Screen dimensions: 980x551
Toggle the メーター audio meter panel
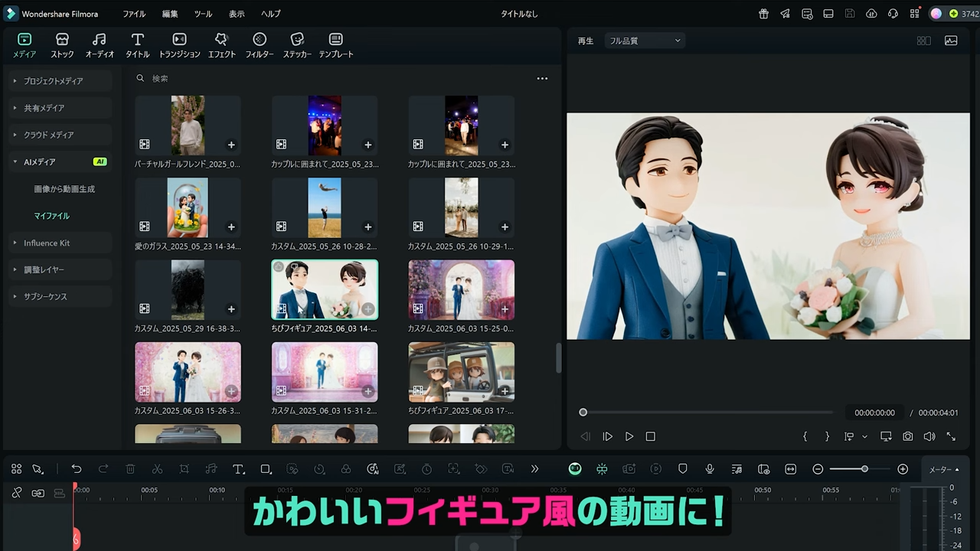pos(944,470)
